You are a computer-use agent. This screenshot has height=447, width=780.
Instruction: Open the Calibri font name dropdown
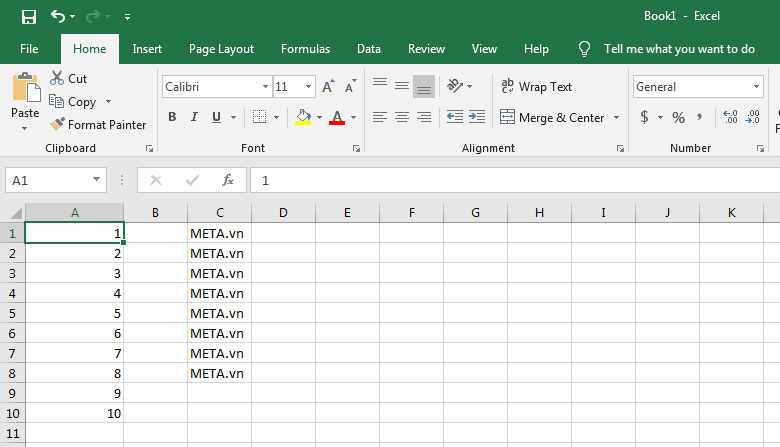click(x=265, y=87)
